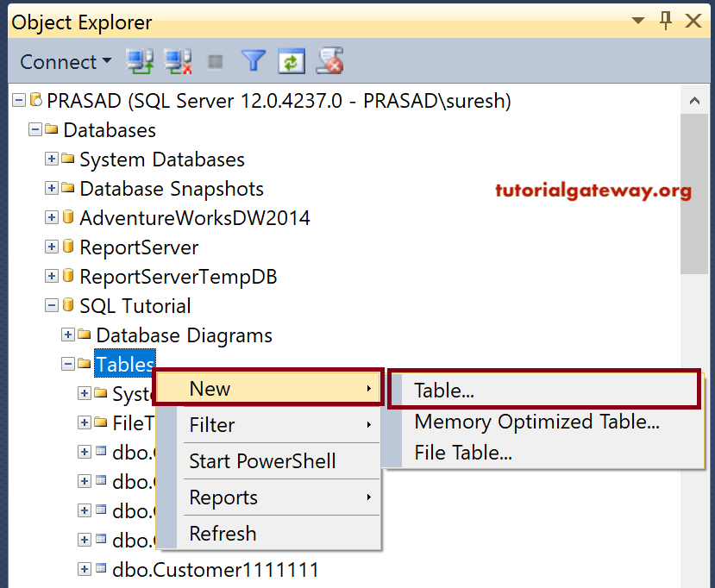Click the dbo.Customer1111111 table icon
715x588 pixels.
pyautogui.click(x=101, y=568)
